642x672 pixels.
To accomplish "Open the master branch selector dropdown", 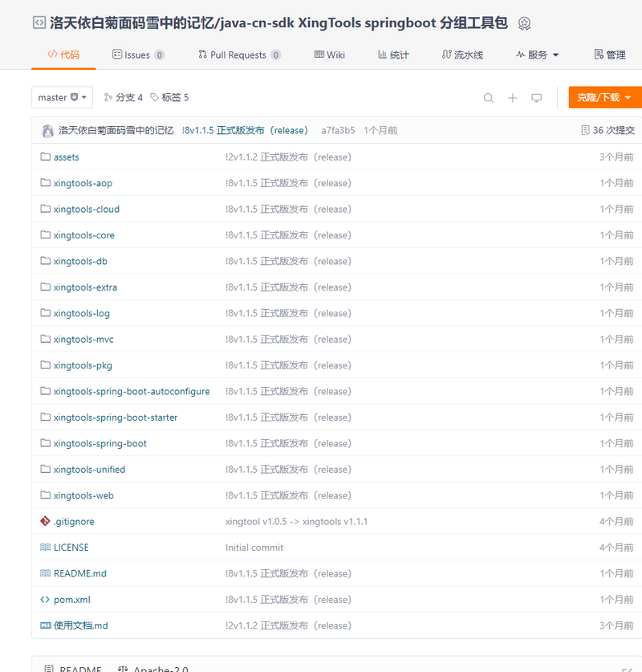I will coord(62,97).
